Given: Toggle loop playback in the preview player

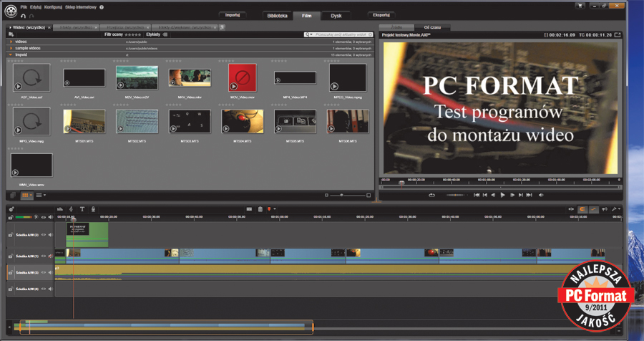Looking at the screenshot, I should coord(432,195).
